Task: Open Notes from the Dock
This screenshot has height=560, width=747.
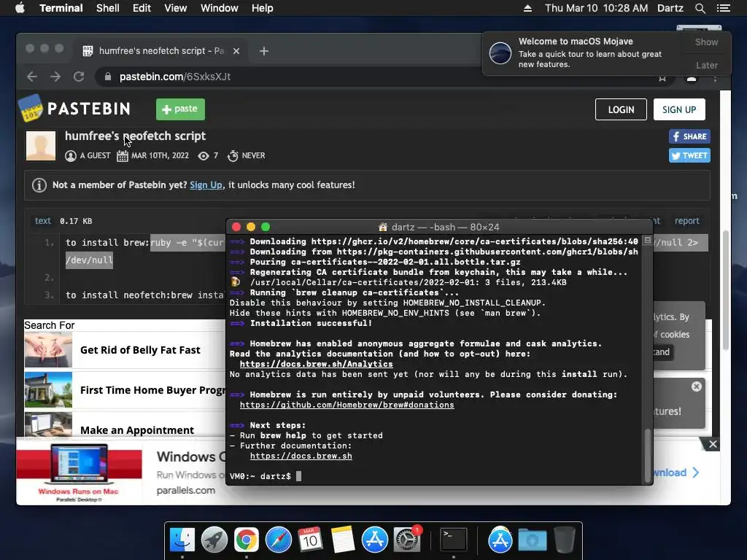Action: (x=343, y=540)
